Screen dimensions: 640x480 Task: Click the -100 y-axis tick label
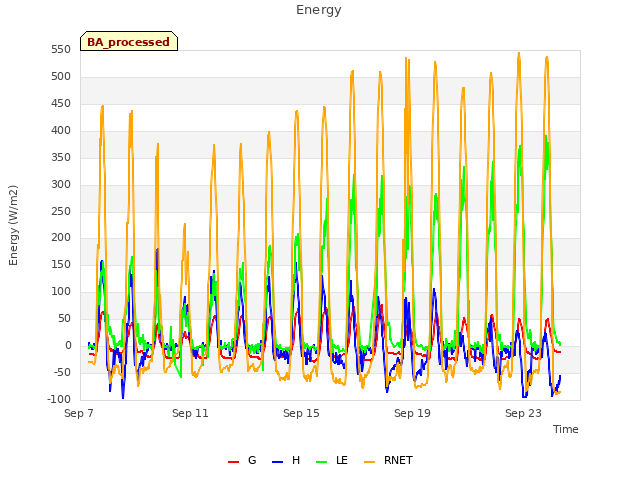click(59, 400)
